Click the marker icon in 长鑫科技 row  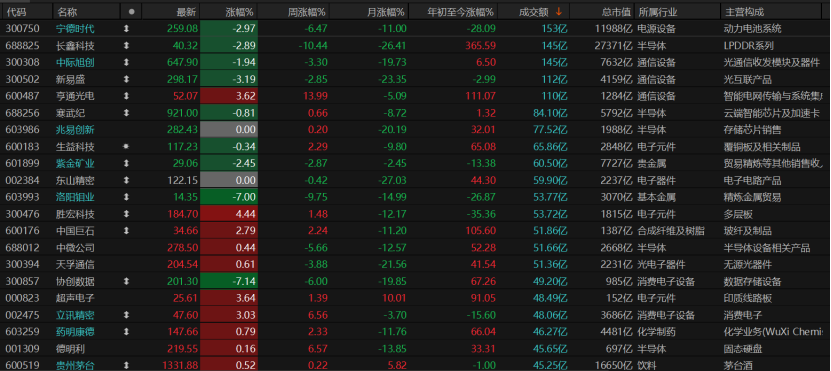tap(126, 46)
